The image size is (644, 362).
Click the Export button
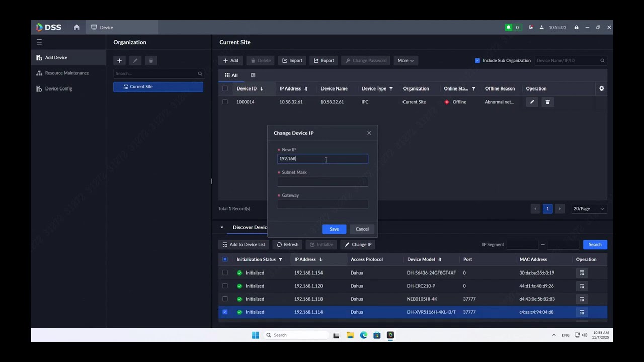click(324, 61)
